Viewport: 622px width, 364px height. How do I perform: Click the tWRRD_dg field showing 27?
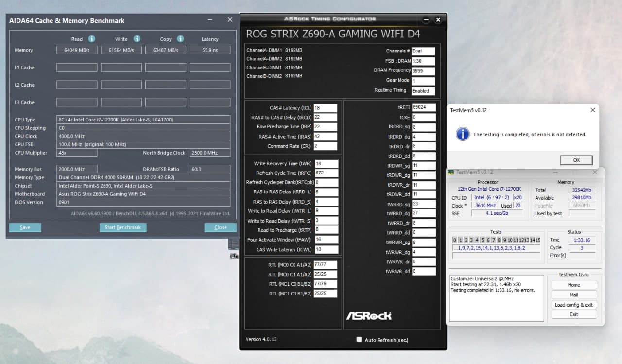[424, 214]
